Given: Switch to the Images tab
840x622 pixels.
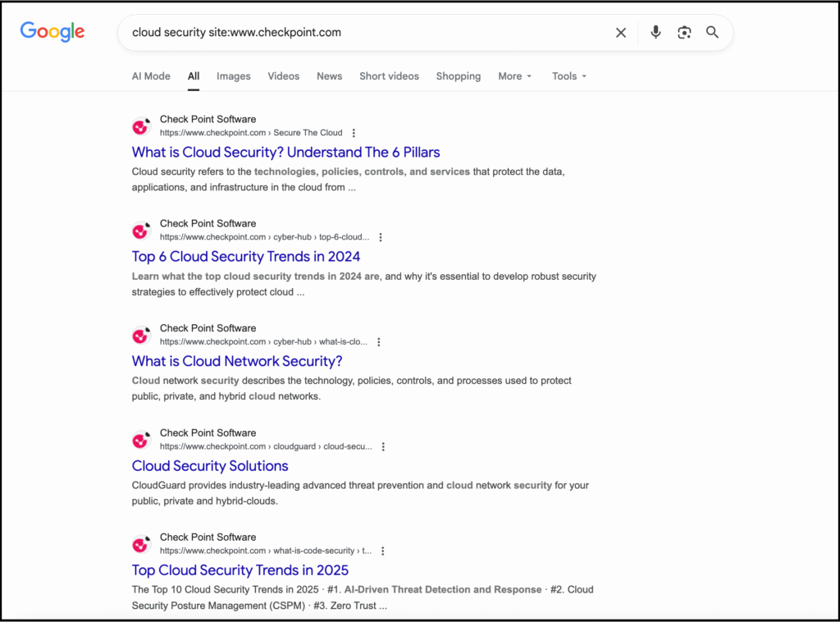Looking at the screenshot, I should click(233, 76).
